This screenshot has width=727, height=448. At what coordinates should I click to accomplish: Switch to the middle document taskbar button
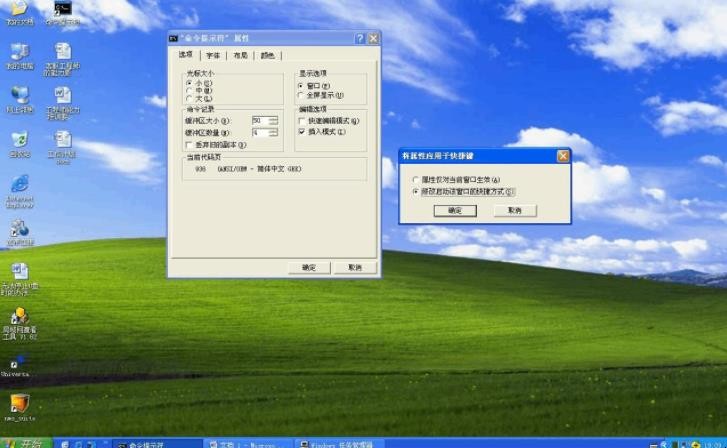[248, 444]
